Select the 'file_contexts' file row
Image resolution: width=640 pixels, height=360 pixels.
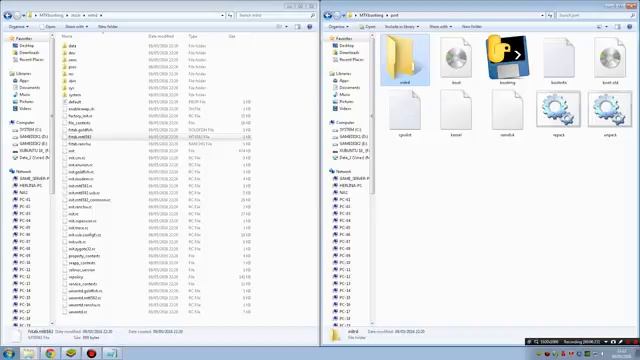coord(156,123)
